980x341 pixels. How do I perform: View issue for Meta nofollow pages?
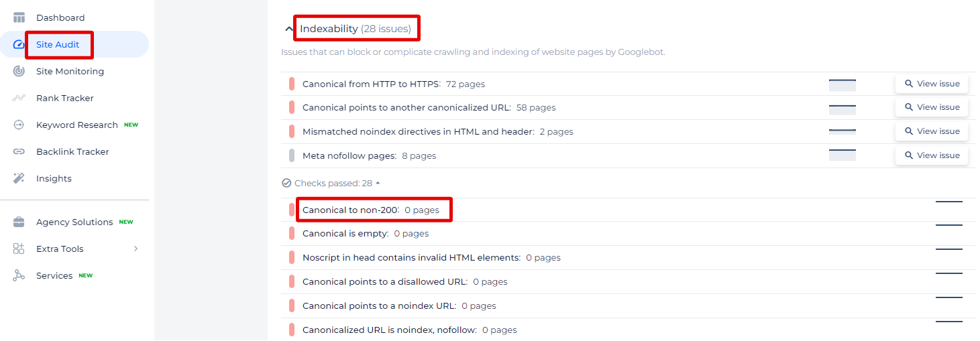[x=932, y=155]
